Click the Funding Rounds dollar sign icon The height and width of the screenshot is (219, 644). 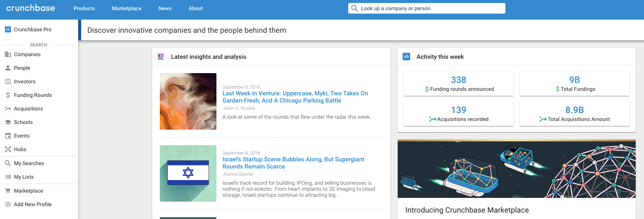[x=8, y=95]
